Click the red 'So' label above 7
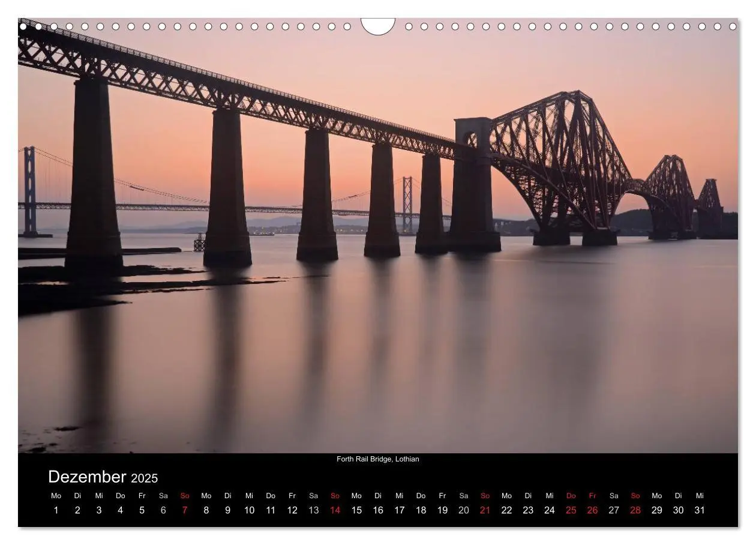Image resolution: width=756 pixels, height=545 pixels. point(185,496)
